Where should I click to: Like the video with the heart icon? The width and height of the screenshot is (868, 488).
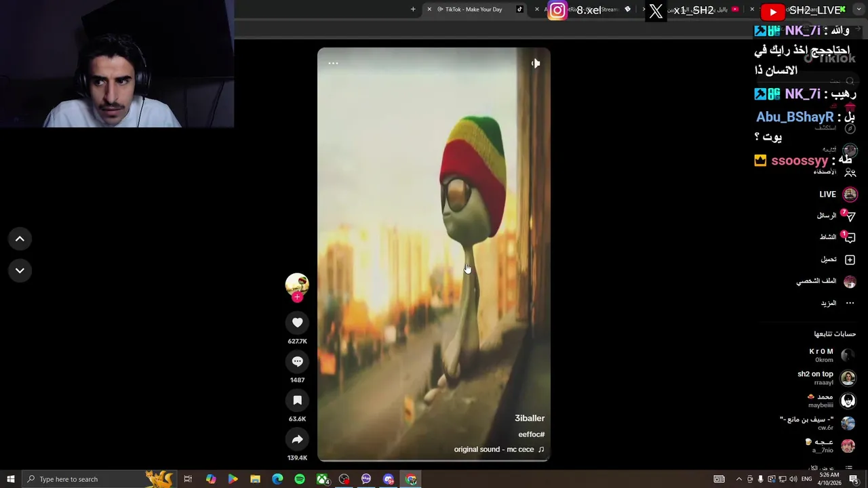click(297, 323)
